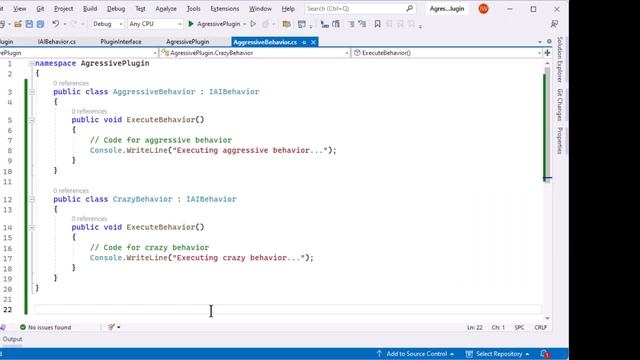This screenshot has width=640, height=360.
Task: Open the Test menu
Action: coord(140,9)
